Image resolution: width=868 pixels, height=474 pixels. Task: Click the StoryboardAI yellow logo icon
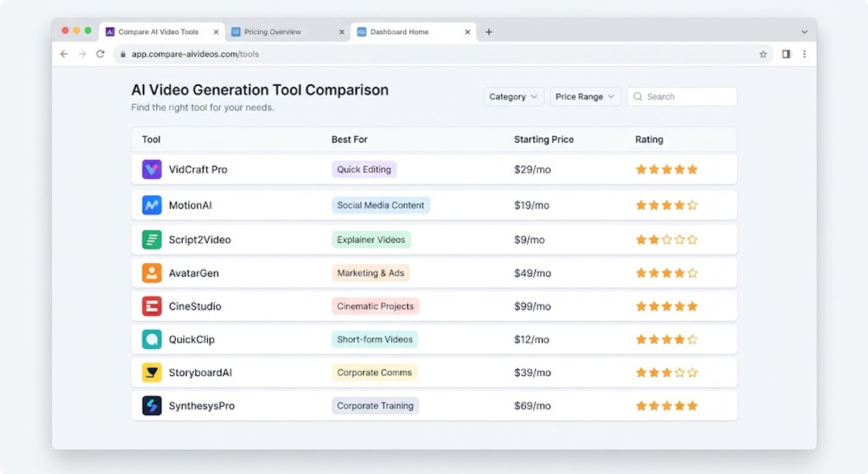pos(152,372)
